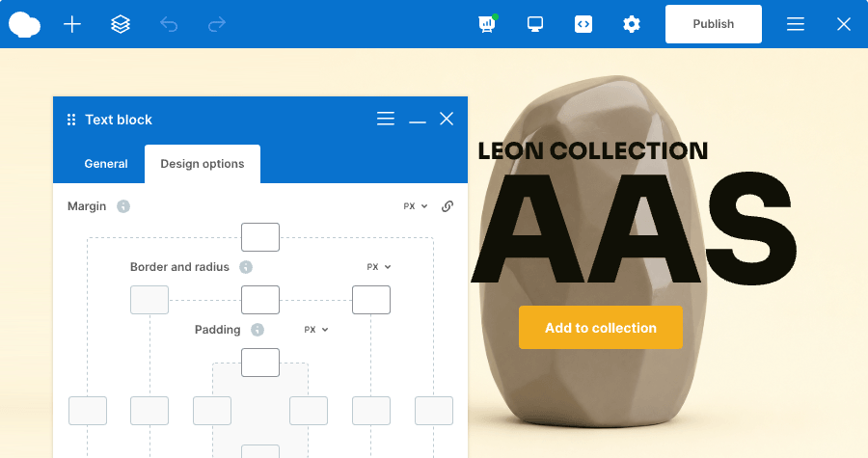The height and width of the screenshot is (458, 868).
Task: Open the custom code icon
Action: 583,24
